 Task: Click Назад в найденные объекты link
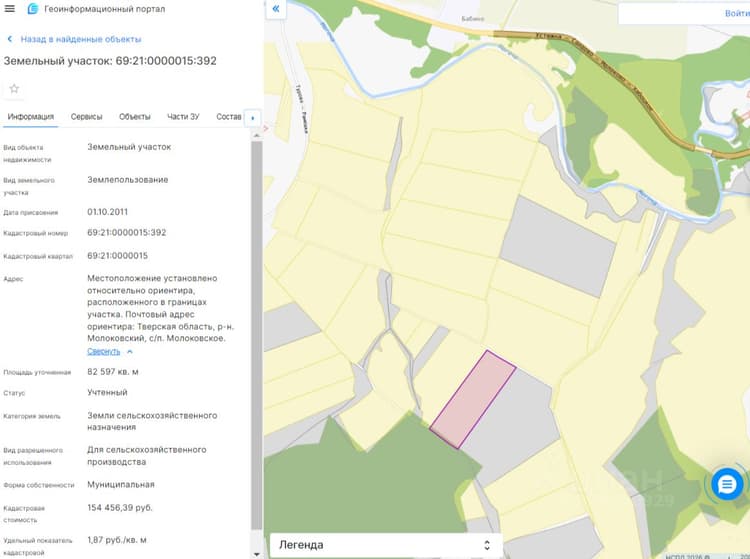click(81, 39)
